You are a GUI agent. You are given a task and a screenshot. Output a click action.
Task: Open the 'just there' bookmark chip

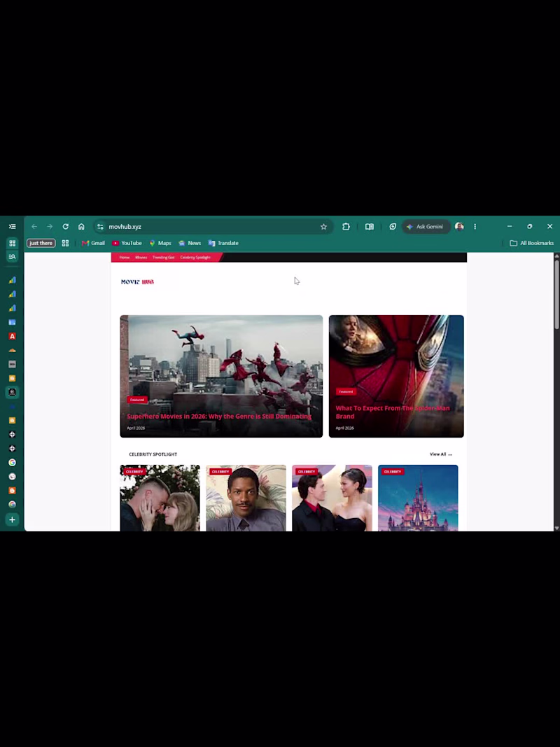click(41, 244)
